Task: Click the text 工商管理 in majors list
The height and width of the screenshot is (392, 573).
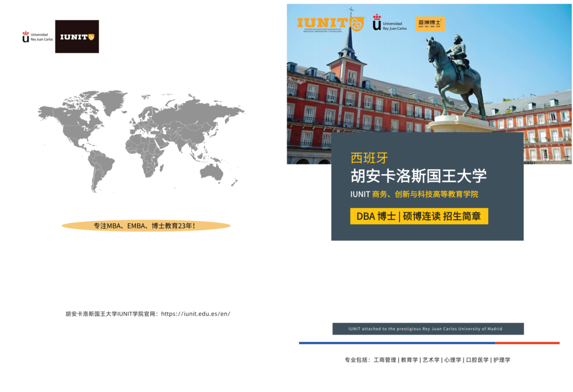Action: point(385,360)
